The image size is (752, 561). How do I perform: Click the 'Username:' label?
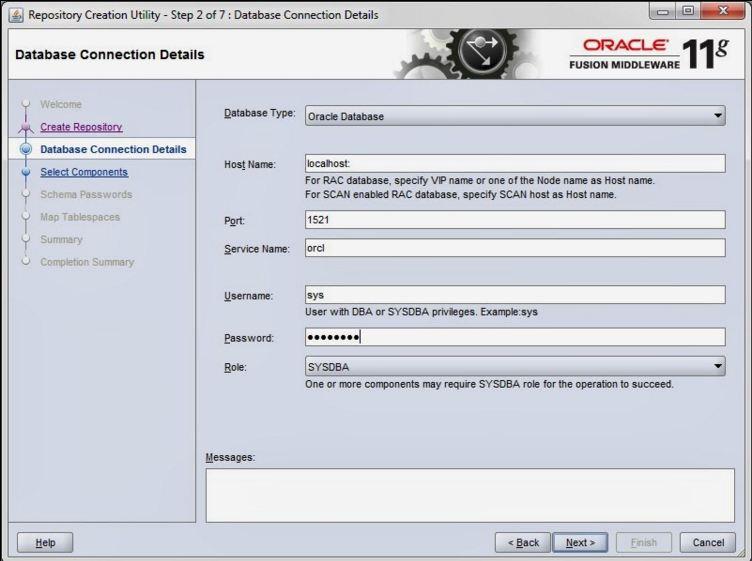pyautogui.click(x=248, y=296)
